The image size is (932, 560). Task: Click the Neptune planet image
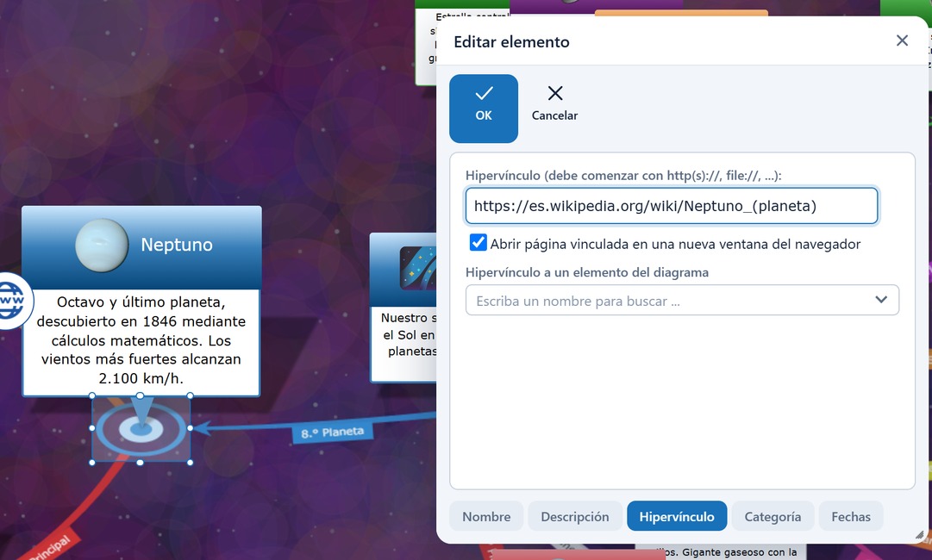click(102, 246)
